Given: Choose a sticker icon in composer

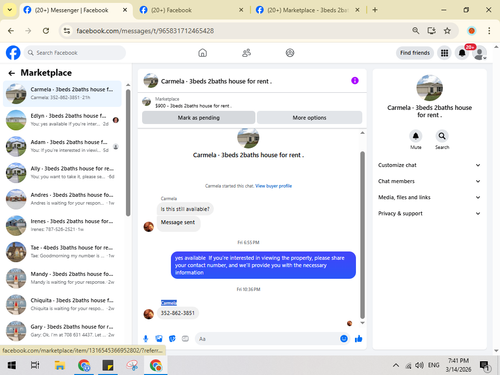Looking at the screenshot, I should coord(172,339).
